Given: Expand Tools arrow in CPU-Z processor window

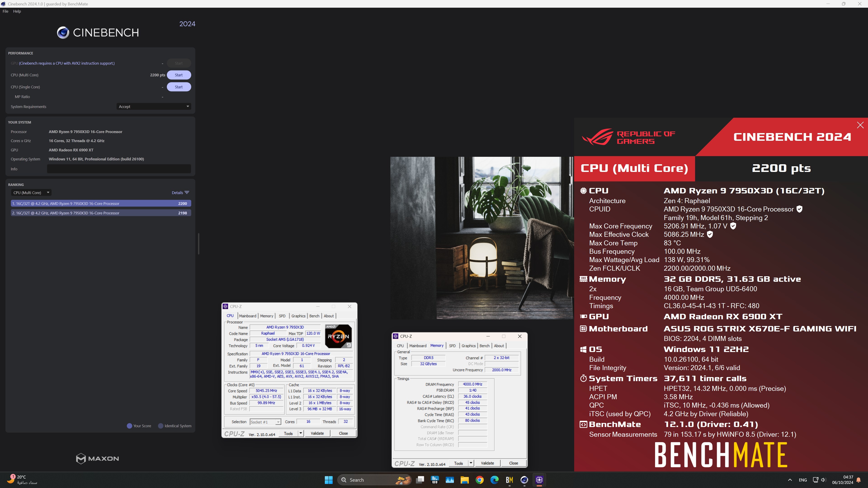Looking at the screenshot, I should [x=301, y=434].
